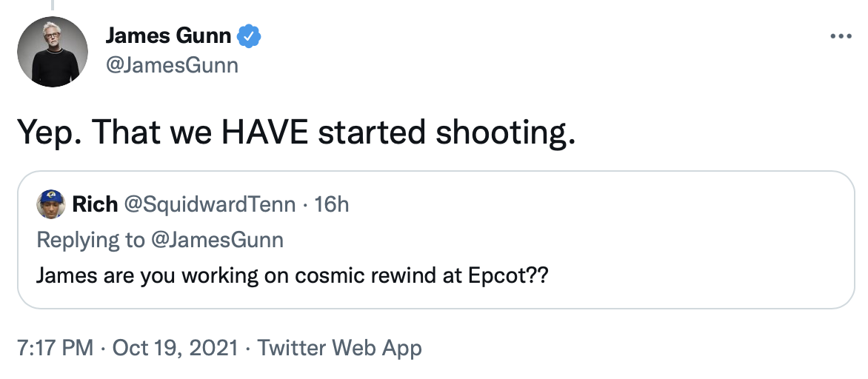Image resolution: width=868 pixels, height=379 pixels.
Task: Click the 16h timestamp in quoted tweet
Action: tap(331, 204)
